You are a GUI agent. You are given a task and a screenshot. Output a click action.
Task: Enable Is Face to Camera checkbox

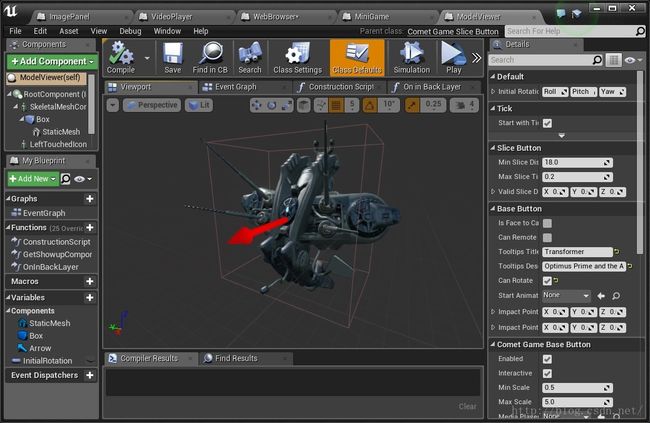click(x=547, y=223)
